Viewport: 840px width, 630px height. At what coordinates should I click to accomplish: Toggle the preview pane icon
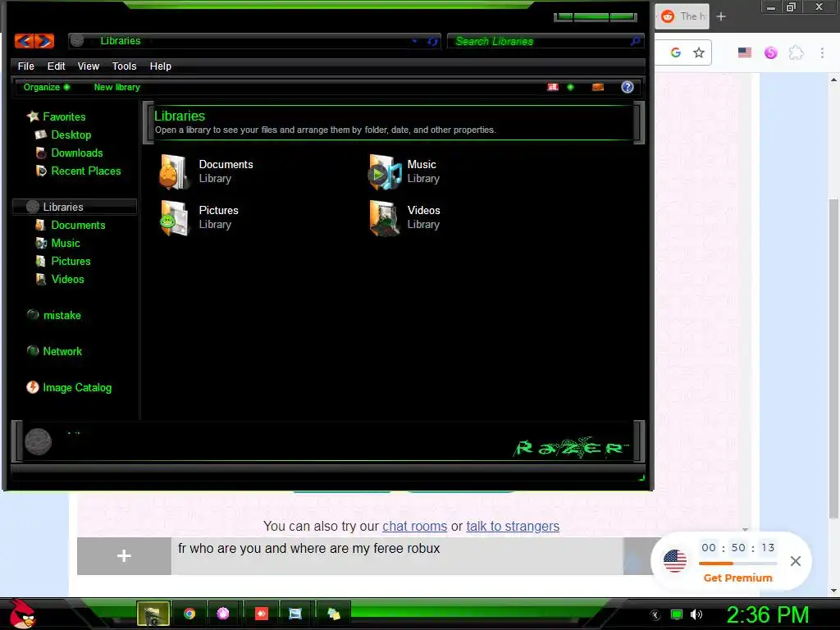(598, 87)
